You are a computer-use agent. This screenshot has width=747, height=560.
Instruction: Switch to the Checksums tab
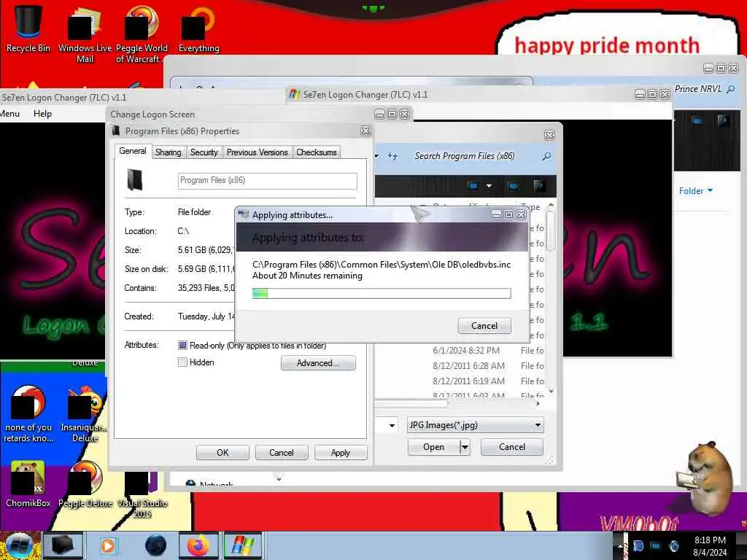coord(317,152)
